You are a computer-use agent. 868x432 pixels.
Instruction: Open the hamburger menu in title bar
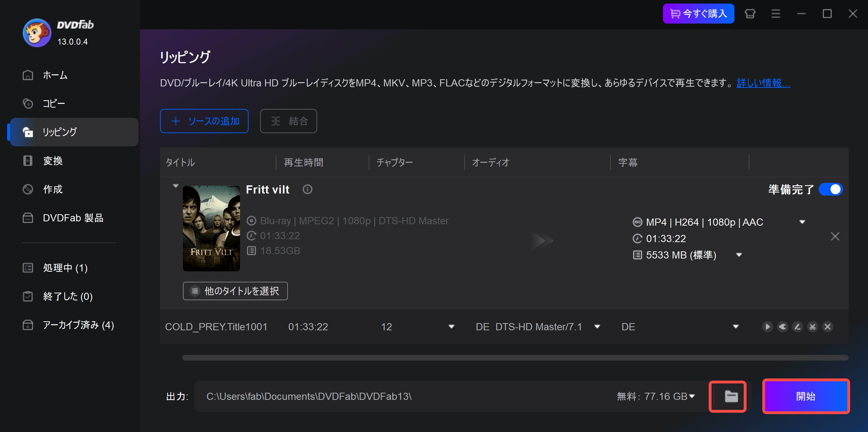point(776,14)
